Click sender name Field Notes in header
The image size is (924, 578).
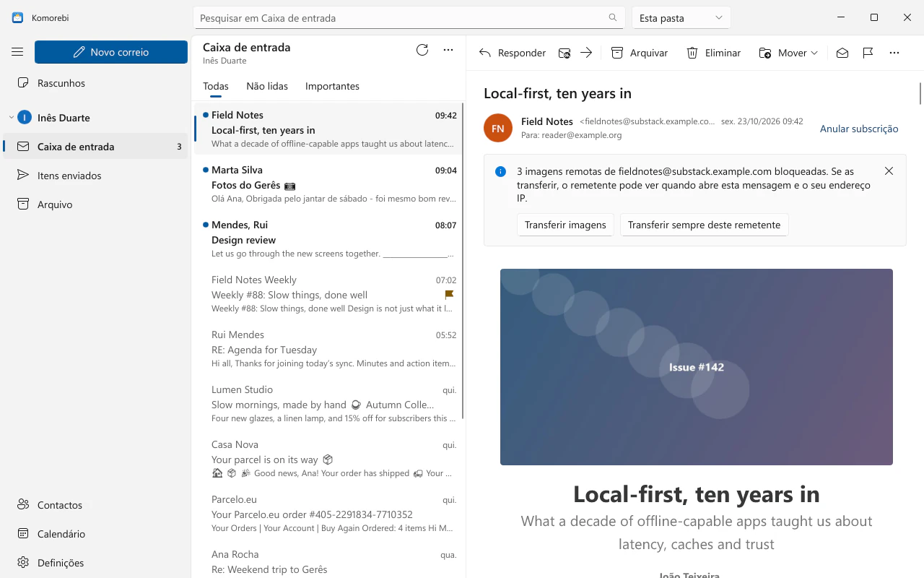pos(546,121)
